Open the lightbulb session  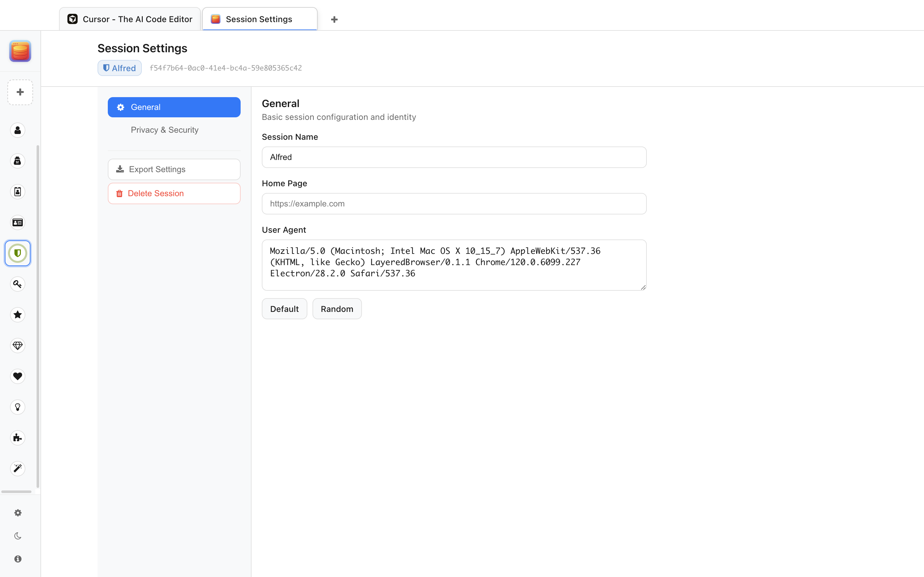point(18,407)
